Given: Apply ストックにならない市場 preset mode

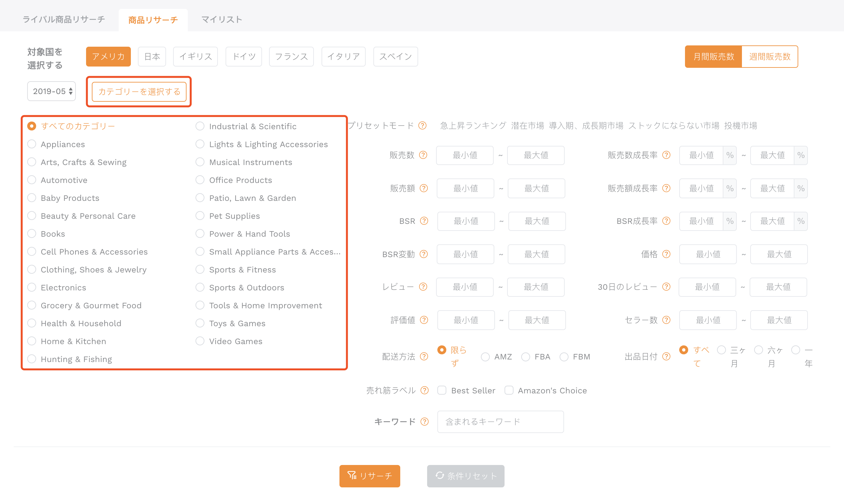Looking at the screenshot, I should tap(674, 126).
